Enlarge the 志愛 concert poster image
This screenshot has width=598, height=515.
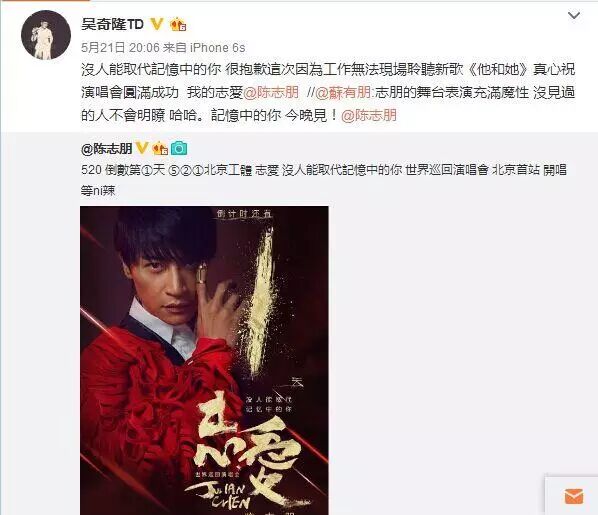click(x=204, y=360)
